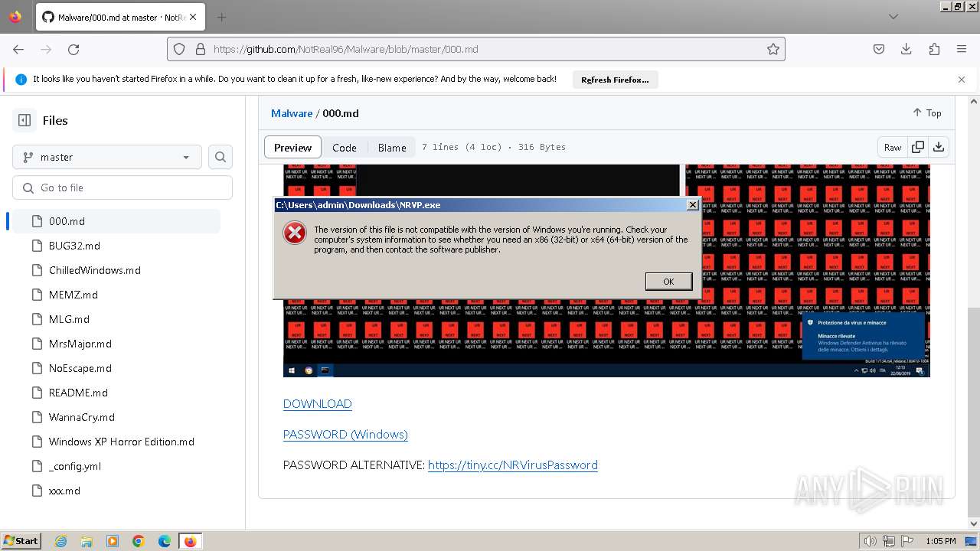Image resolution: width=980 pixels, height=551 pixels.
Task: Open the media player taskbar icon
Action: click(x=113, y=541)
